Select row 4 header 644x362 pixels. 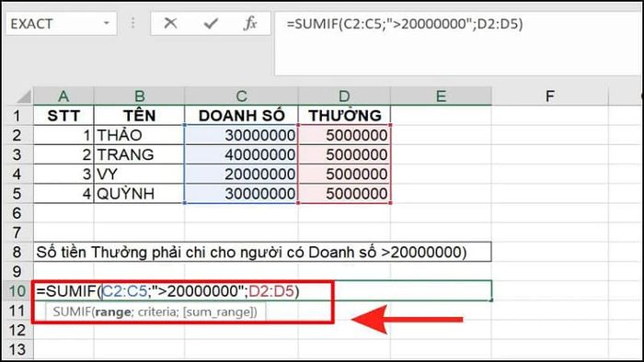(x=17, y=175)
